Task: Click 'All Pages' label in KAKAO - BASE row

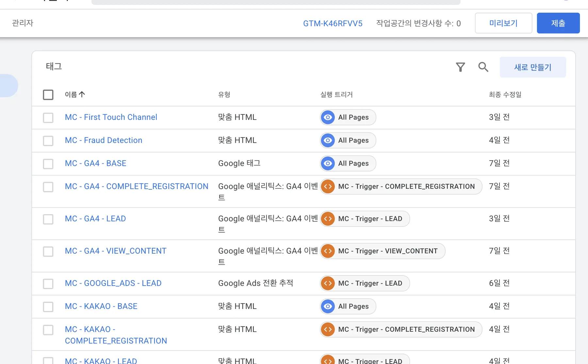Action: 353,306
